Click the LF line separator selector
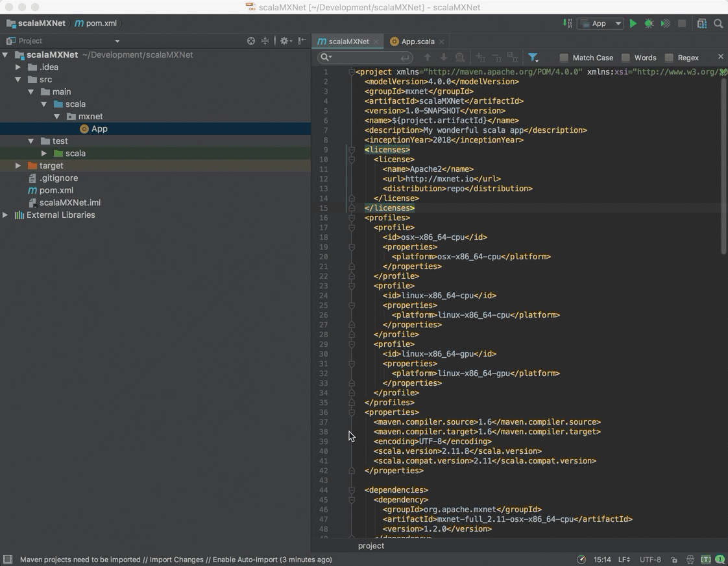The width and height of the screenshot is (728, 566). tap(624, 560)
